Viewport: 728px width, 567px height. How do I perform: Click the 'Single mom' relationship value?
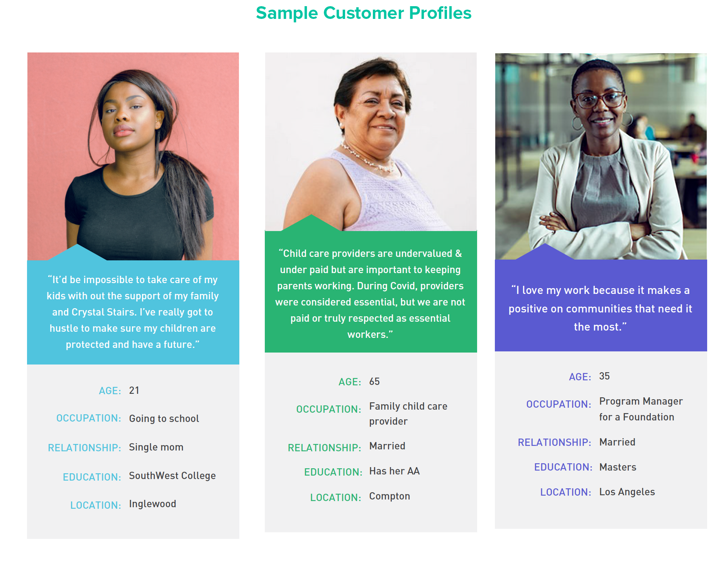(x=156, y=447)
